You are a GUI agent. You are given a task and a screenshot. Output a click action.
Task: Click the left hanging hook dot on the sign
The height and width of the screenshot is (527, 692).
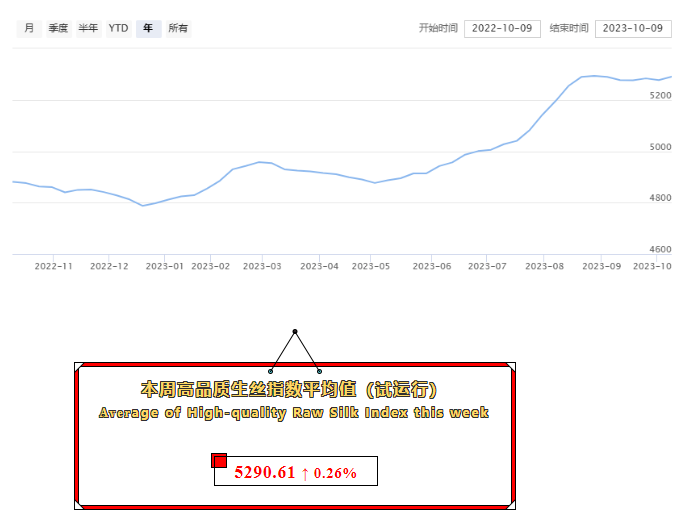pos(271,371)
